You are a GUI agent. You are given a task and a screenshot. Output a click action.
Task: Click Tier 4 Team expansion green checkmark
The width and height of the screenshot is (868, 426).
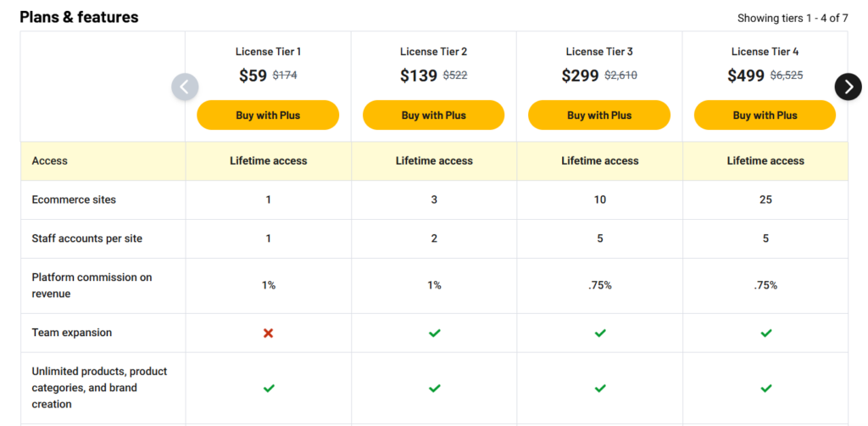coord(766,333)
